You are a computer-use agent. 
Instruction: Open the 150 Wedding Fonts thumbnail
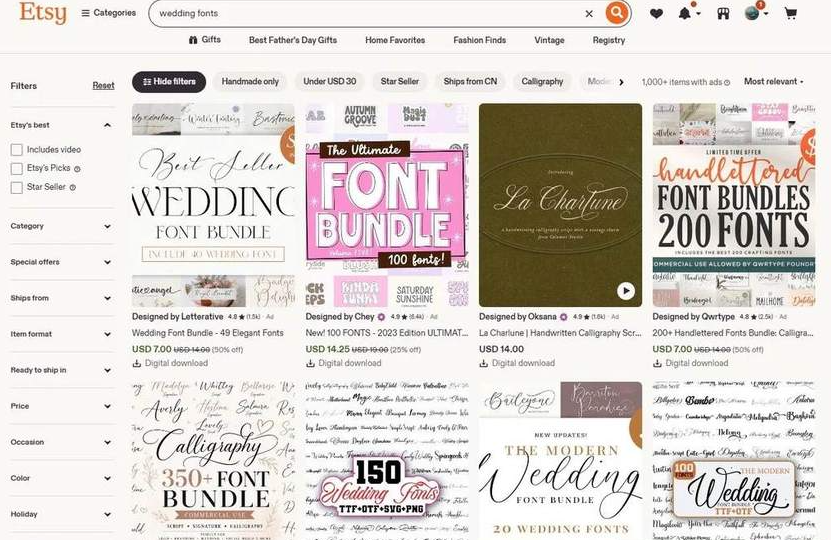(387, 461)
